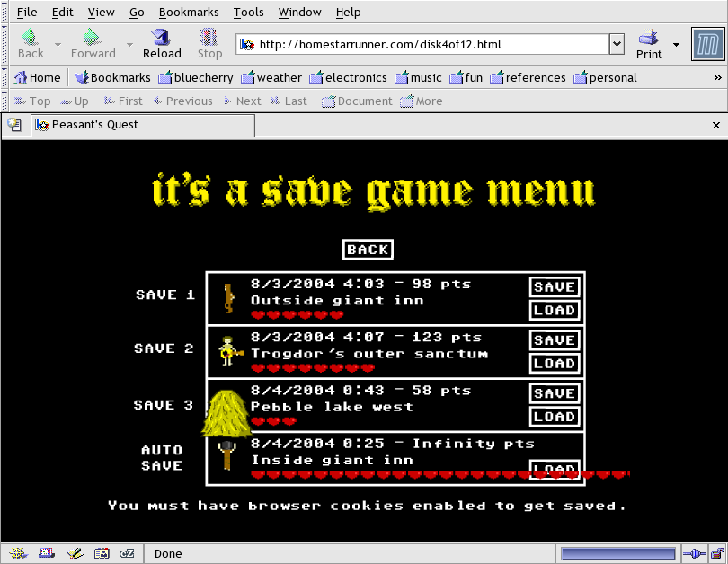Load the Trogdor's outer sanctum save
Screen dimensions: 728x564
point(555,364)
